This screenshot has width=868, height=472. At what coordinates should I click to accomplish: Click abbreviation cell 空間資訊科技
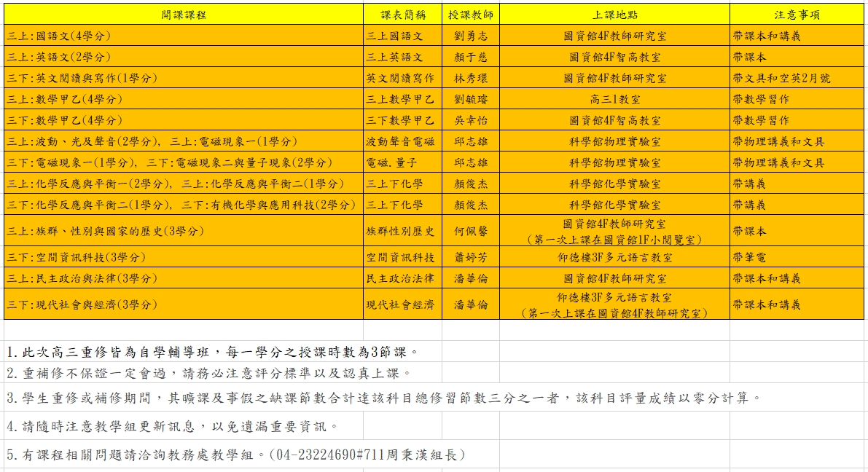coord(402,256)
